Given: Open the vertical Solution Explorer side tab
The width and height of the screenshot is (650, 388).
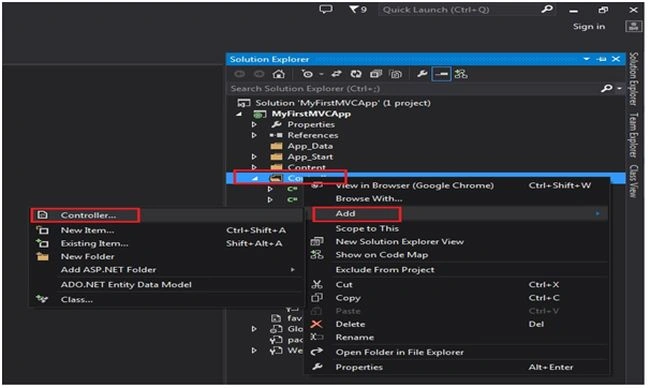Looking at the screenshot, I should (633, 79).
